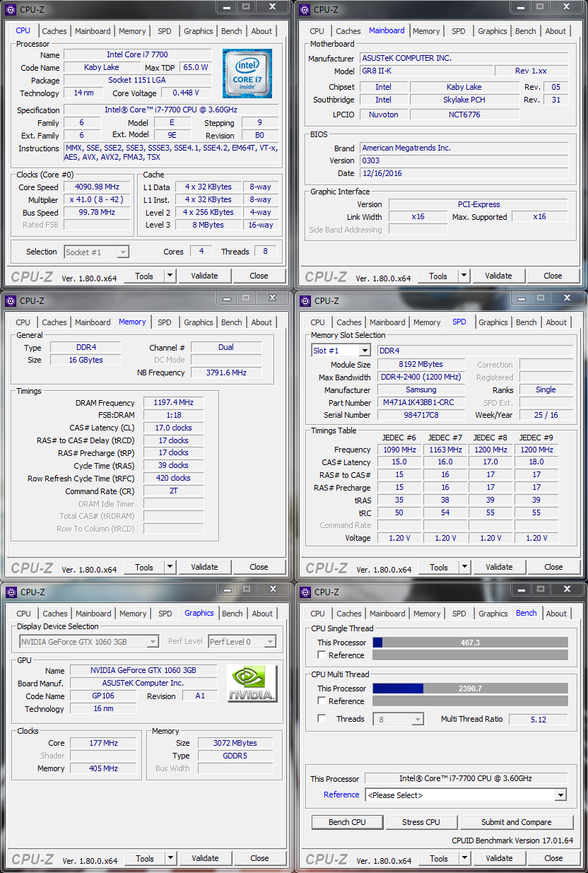
Task: Click the blue Reference link in Bench window
Action: click(x=341, y=795)
